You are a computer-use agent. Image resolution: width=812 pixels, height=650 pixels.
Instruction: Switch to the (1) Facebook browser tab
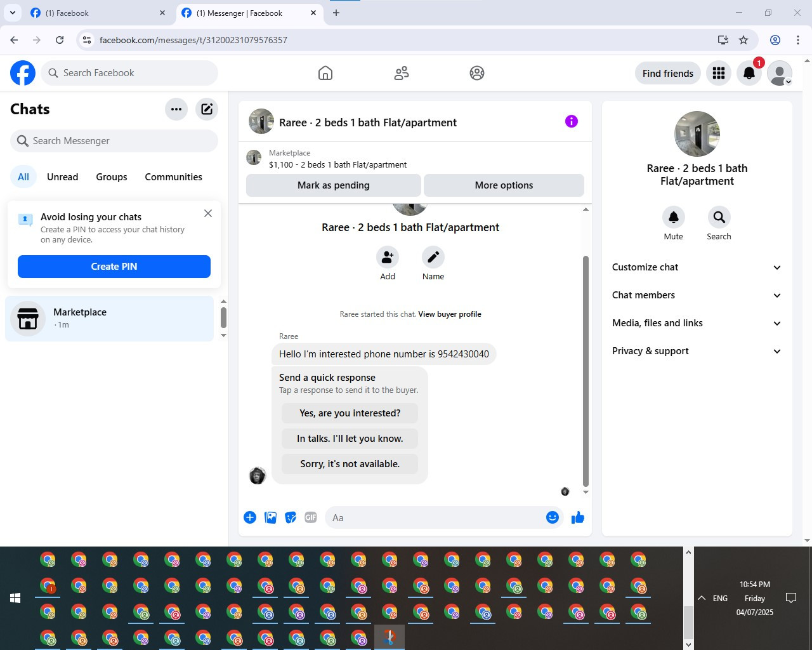click(x=97, y=13)
